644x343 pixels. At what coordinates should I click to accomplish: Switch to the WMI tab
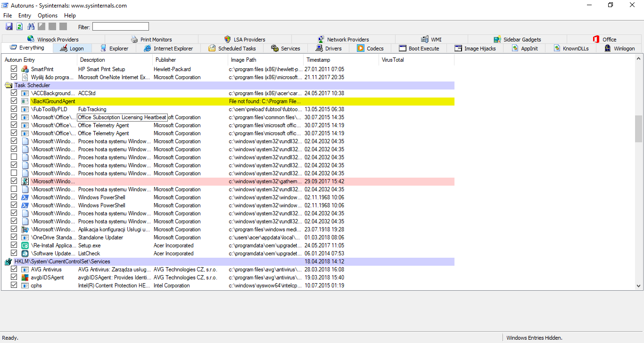click(430, 39)
